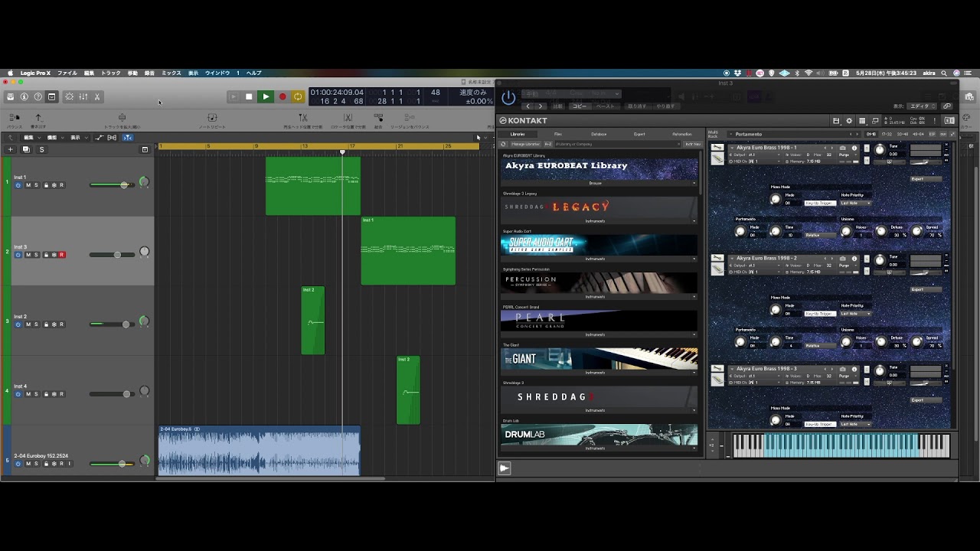Open the Logic Pro library panel icon

tap(11, 96)
